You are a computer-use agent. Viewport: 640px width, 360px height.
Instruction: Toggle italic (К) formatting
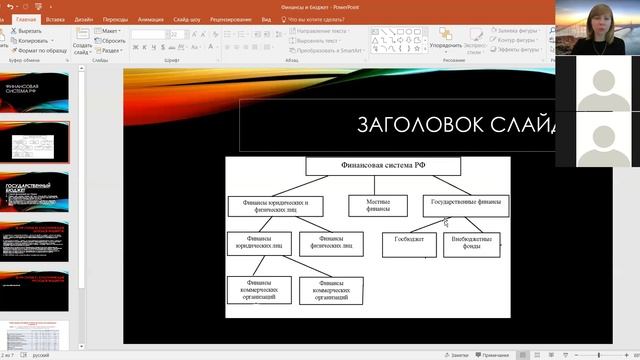pos(144,47)
